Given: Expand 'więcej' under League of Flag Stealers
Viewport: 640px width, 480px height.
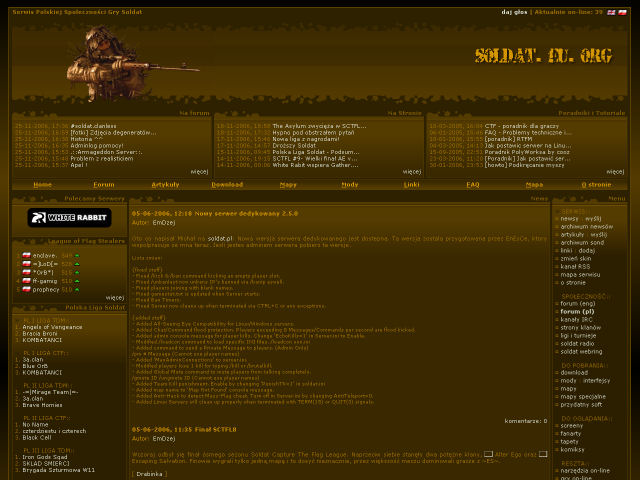Looking at the screenshot, I should point(114,298).
